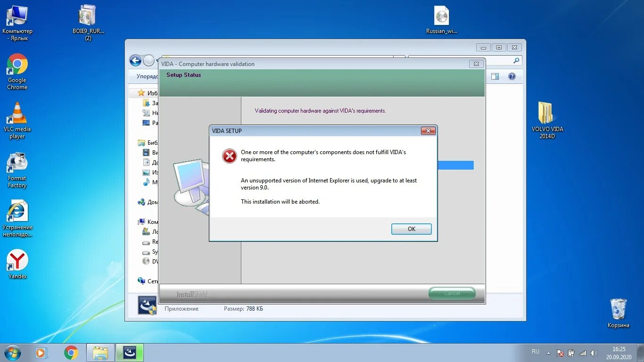644x362 pixels.
Task: Click the installer file icon in Explorer details pane
Action: 147,305
